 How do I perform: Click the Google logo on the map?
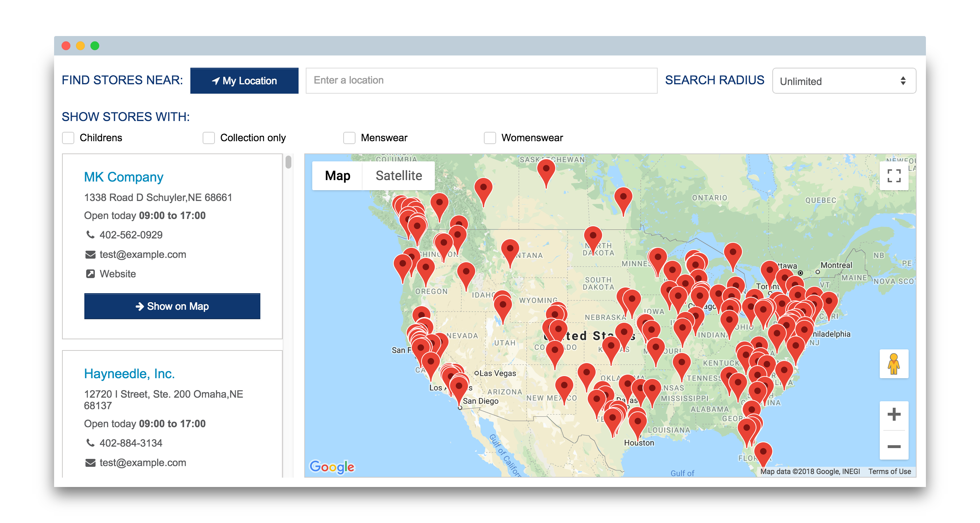[x=331, y=466]
